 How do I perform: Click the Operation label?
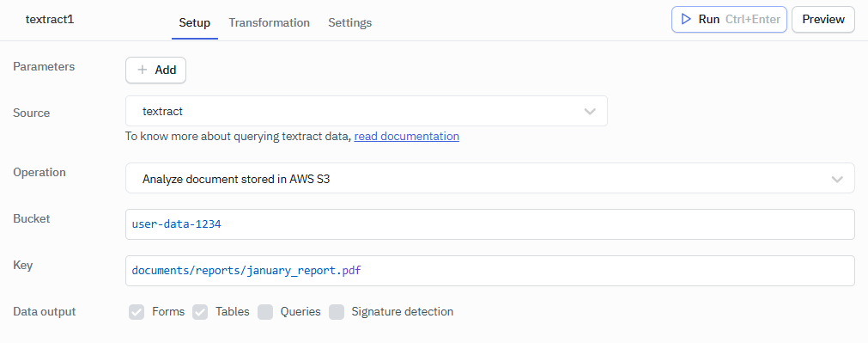point(39,172)
